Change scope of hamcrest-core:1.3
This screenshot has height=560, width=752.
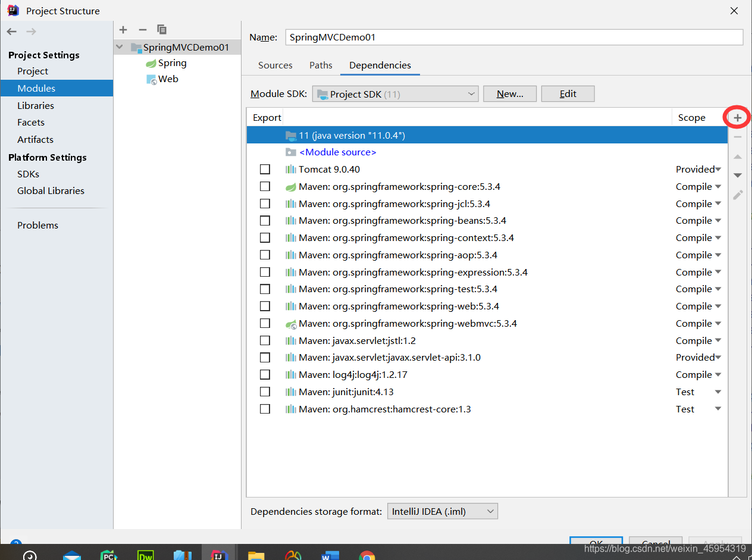pos(698,409)
